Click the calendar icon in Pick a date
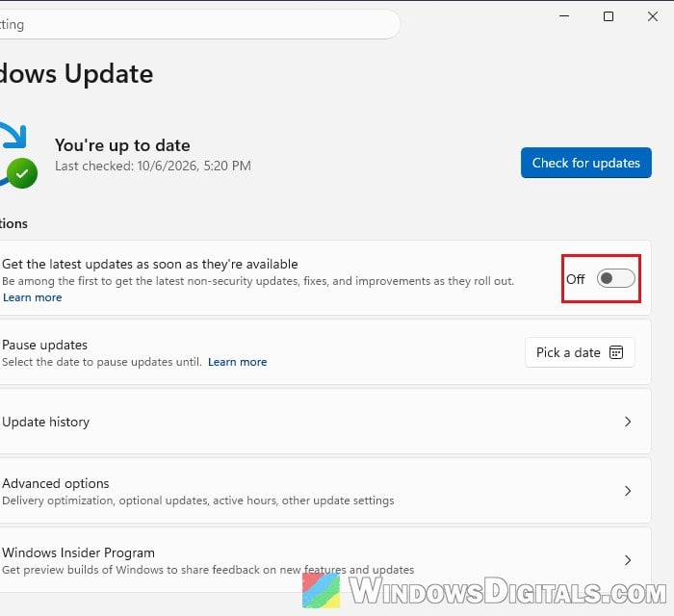Image resolution: width=674 pixels, height=616 pixels. (x=616, y=352)
